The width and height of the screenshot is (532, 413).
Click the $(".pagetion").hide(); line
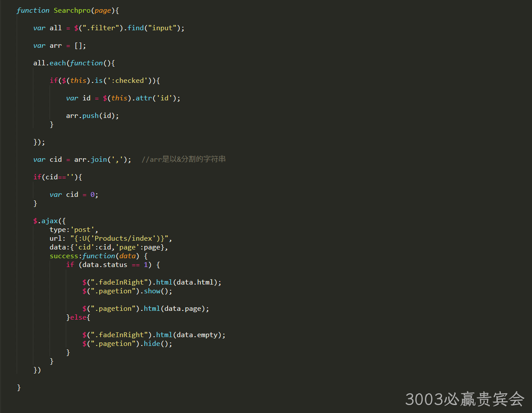[127, 344]
